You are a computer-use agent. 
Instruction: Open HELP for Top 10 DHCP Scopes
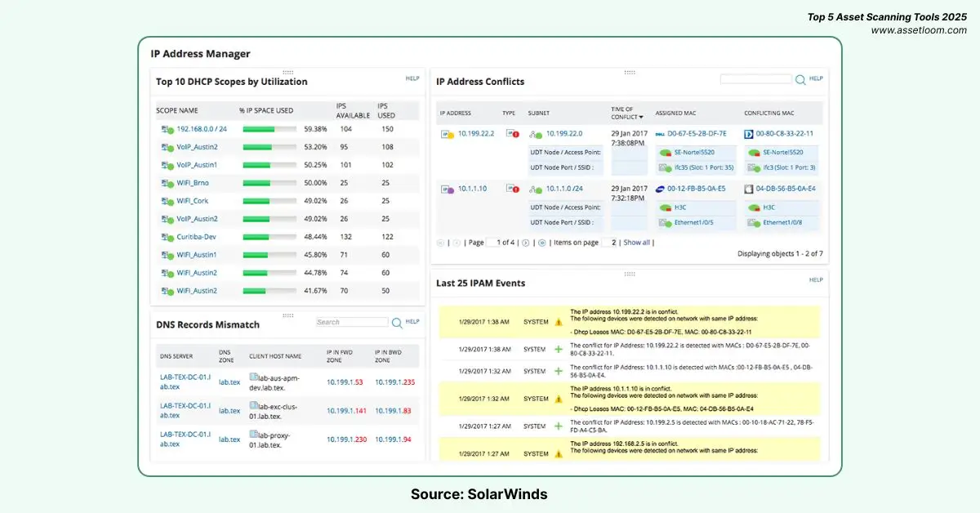pos(412,78)
